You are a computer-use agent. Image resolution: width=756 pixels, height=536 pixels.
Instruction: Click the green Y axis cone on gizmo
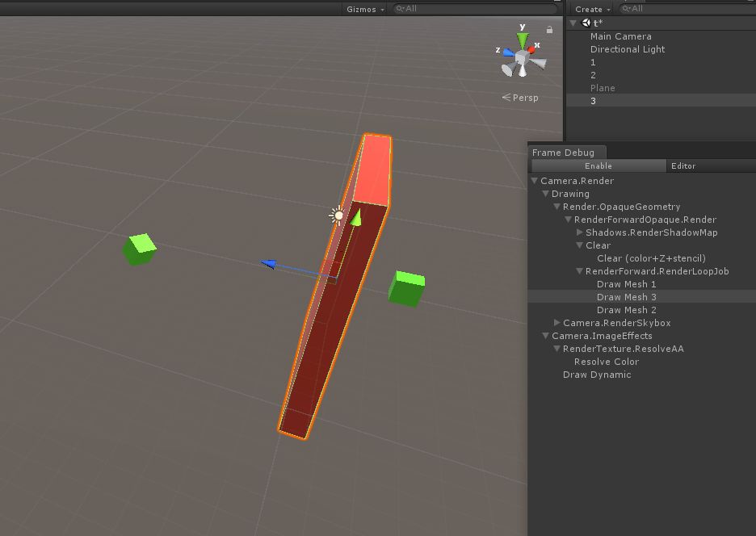coord(523,40)
